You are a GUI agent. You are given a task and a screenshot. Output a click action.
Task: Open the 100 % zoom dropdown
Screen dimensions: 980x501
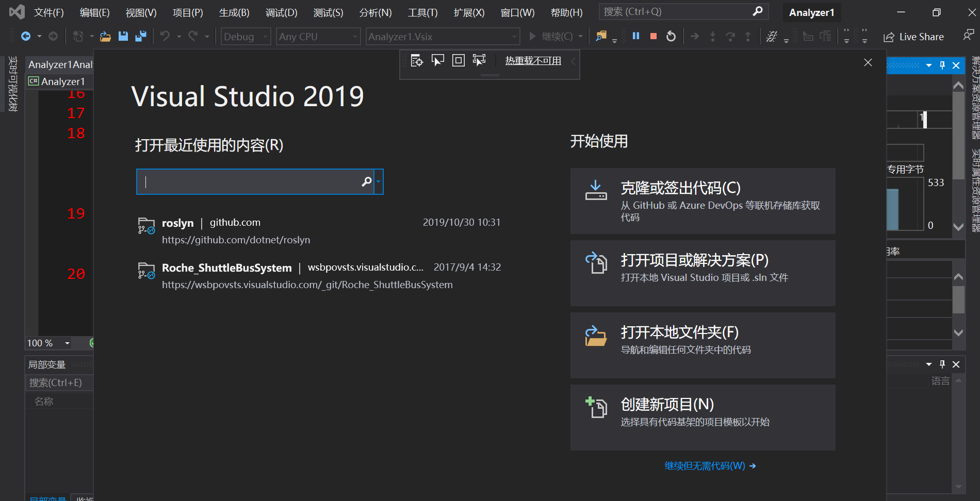coord(67,343)
